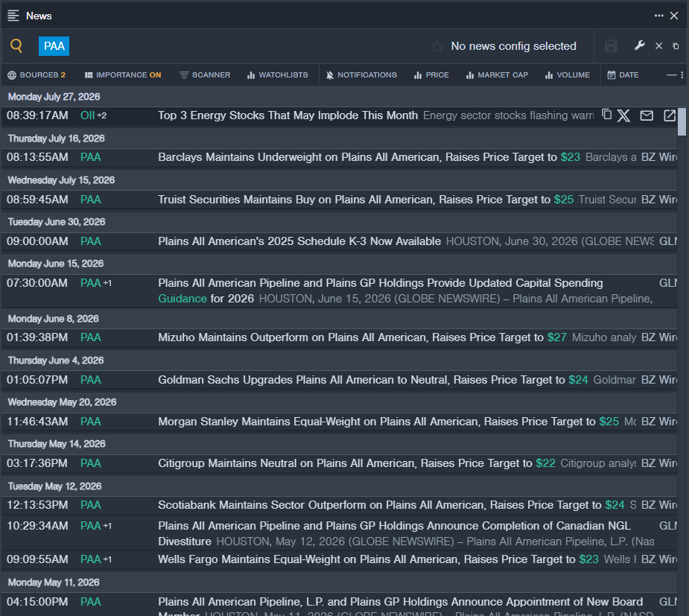Click the vertical scrollbar thumb
This screenshot has height=616, width=689.
[x=682, y=121]
